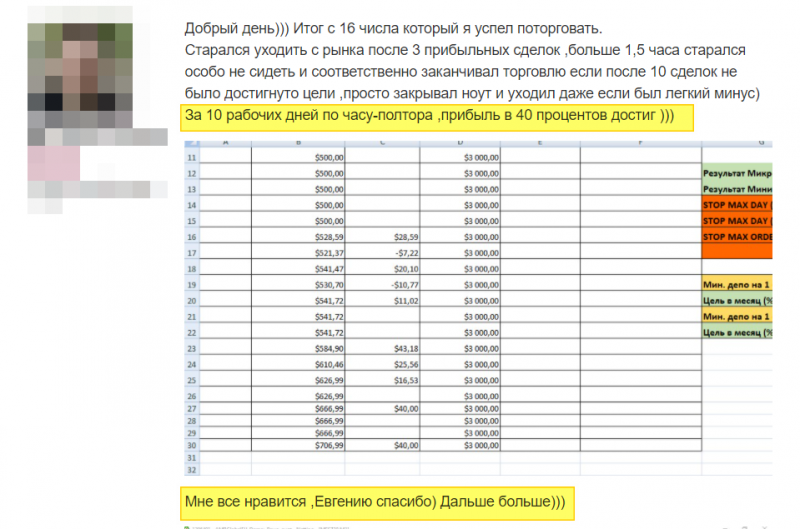Viewport: 800px width, 529px height.
Task: Click the $20,10 result cell
Action: 382,269
